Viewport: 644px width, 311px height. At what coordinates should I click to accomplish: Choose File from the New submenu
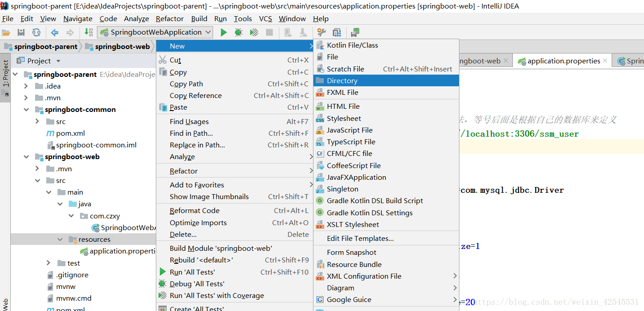[x=386, y=57]
